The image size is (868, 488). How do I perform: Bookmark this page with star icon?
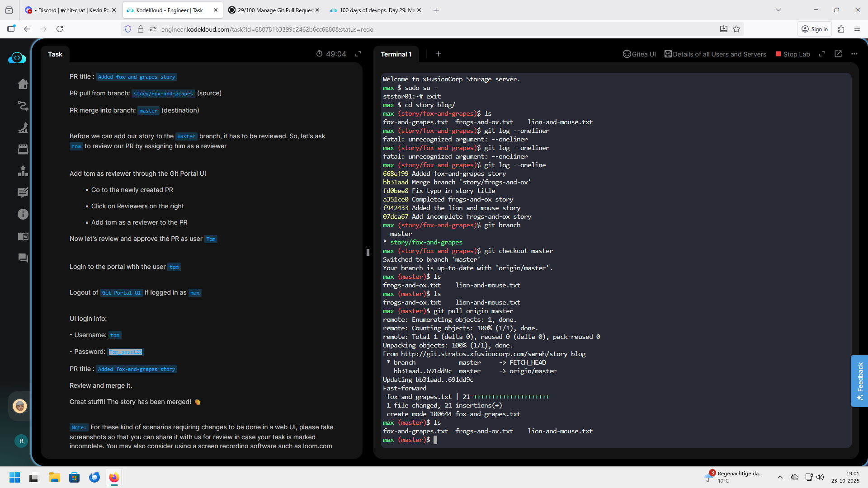(x=736, y=29)
